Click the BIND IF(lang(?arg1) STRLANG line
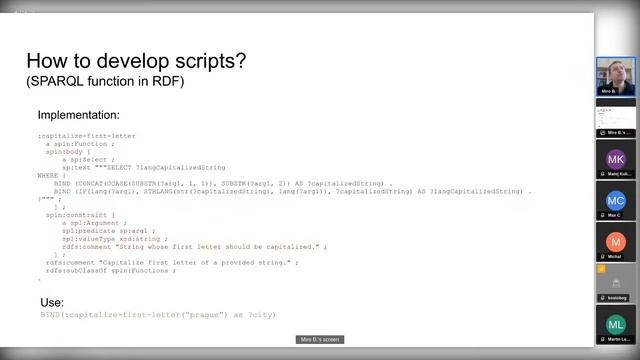The width and height of the screenshot is (640, 360). pyautogui.click(x=292, y=191)
